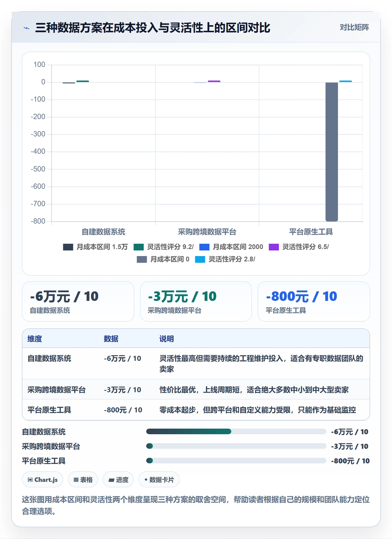Click the description starting 性价比最优

[254, 390]
